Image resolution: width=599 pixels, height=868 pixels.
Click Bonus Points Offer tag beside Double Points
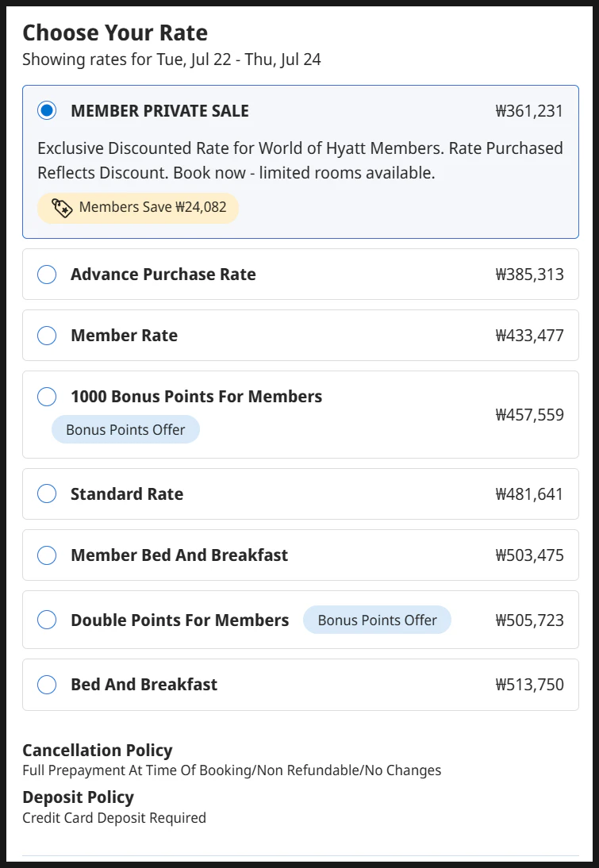click(x=377, y=620)
